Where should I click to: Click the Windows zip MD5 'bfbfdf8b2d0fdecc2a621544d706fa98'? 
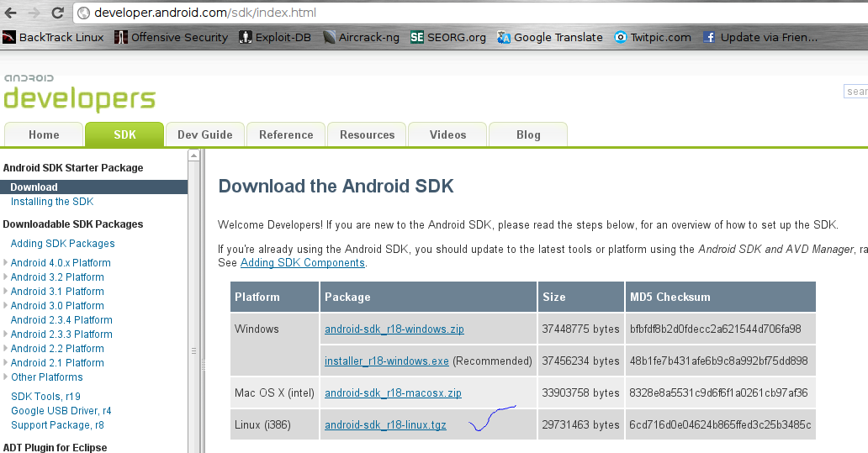click(x=715, y=329)
